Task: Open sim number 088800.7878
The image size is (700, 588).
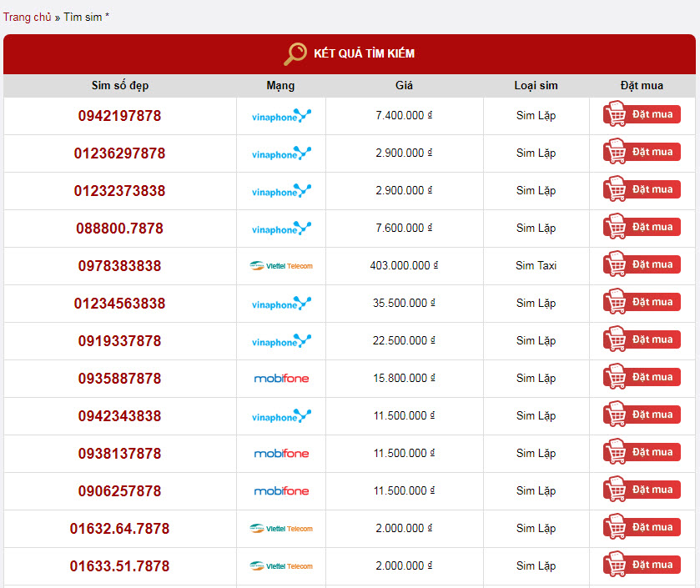Action: (x=119, y=229)
